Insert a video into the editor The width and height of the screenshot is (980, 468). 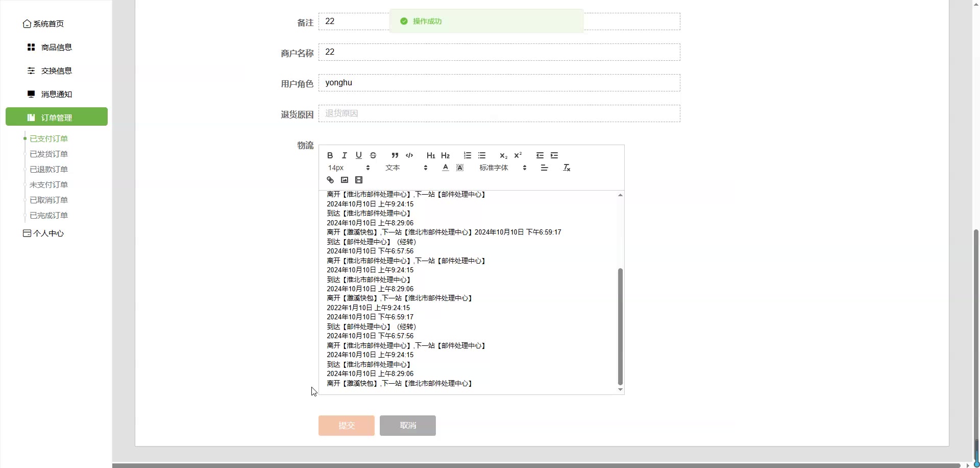[x=359, y=180]
